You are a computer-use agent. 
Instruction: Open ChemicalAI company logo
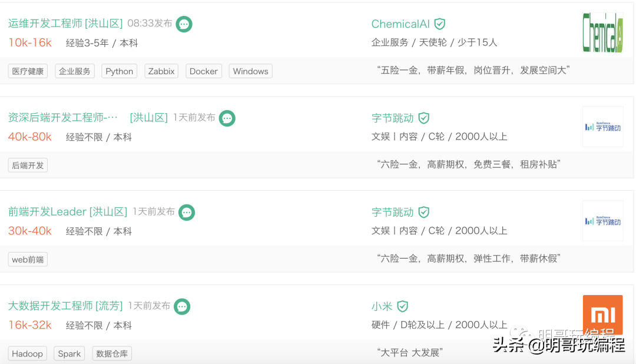tap(603, 32)
